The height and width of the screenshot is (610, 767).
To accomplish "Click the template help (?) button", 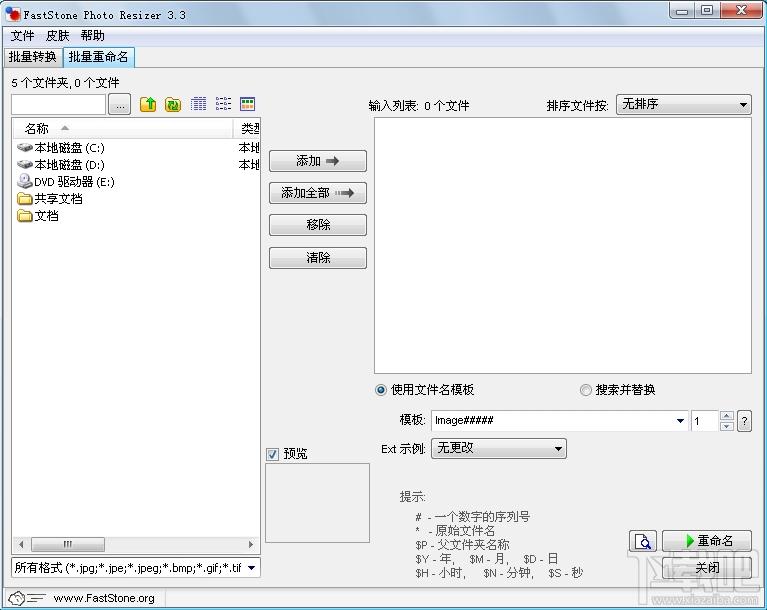I will click(x=744, y=421).
